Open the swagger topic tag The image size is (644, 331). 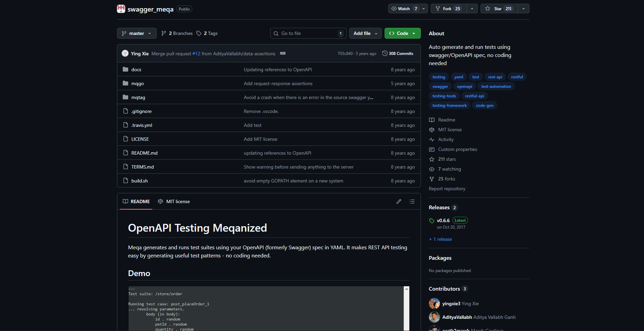(x=440, y=86)
